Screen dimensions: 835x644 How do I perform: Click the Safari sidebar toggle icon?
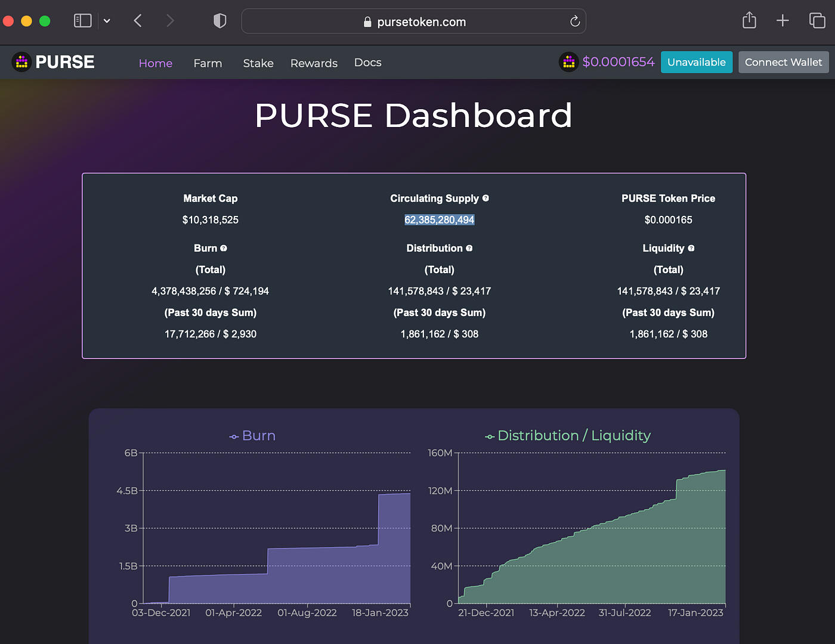tap(82, 21)
